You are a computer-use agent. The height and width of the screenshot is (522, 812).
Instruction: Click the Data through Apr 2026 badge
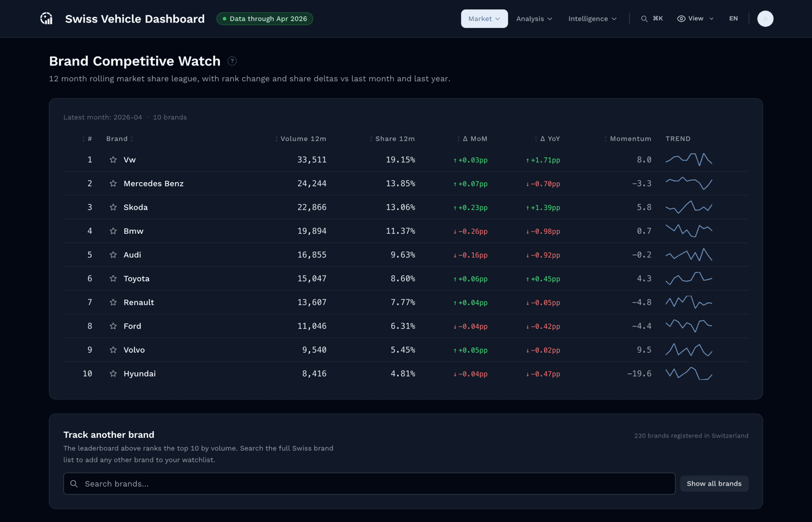264,19
